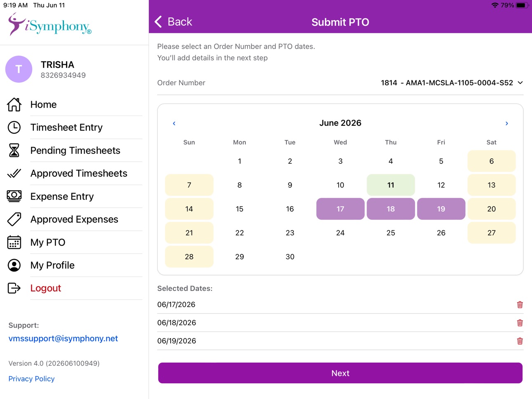Click the Submit PTO header title

pyautogui.click(x=340, y=22)
